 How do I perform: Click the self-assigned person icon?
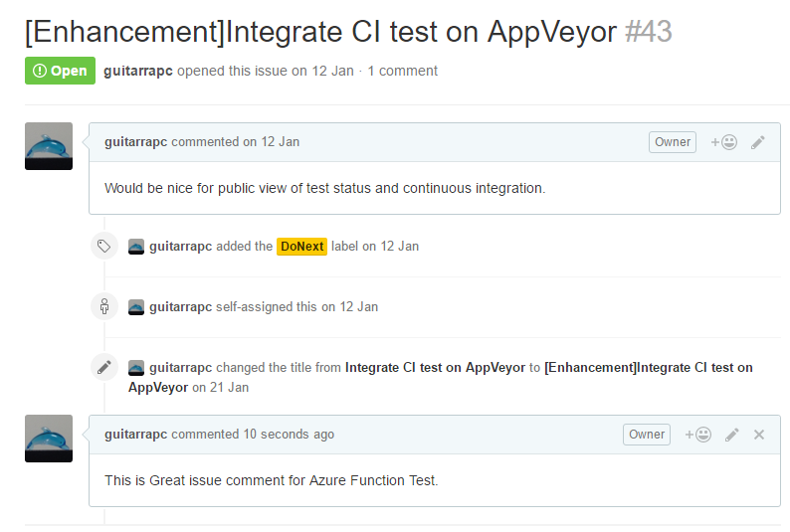coord(104,306)
